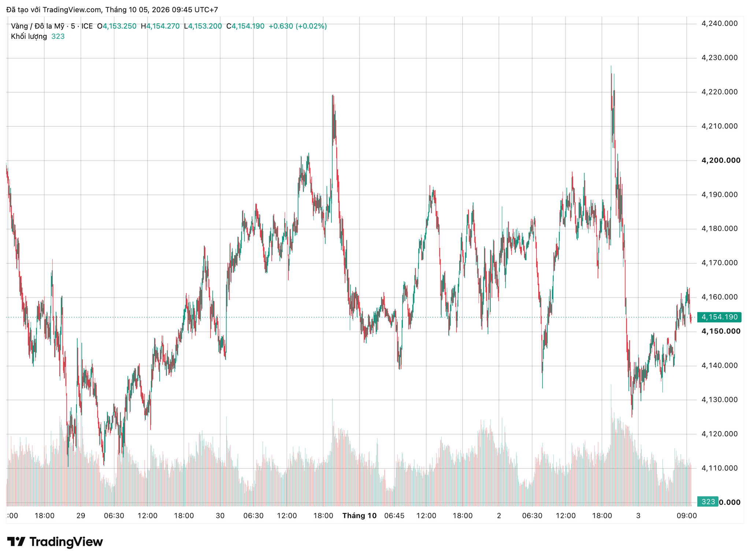Screen dimensions: 750x560
Task: Click the bold 4,150.000 price axis label
Action: point(721,331)
